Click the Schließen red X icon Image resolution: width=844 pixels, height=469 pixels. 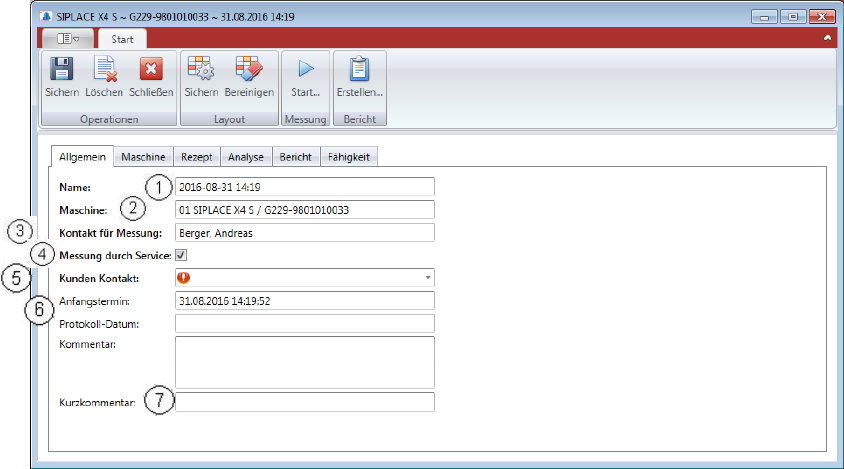[151, 69]
